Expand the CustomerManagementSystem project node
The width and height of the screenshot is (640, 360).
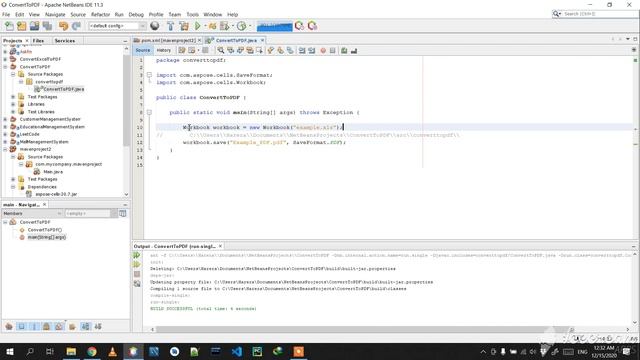(x=5, y=119)
